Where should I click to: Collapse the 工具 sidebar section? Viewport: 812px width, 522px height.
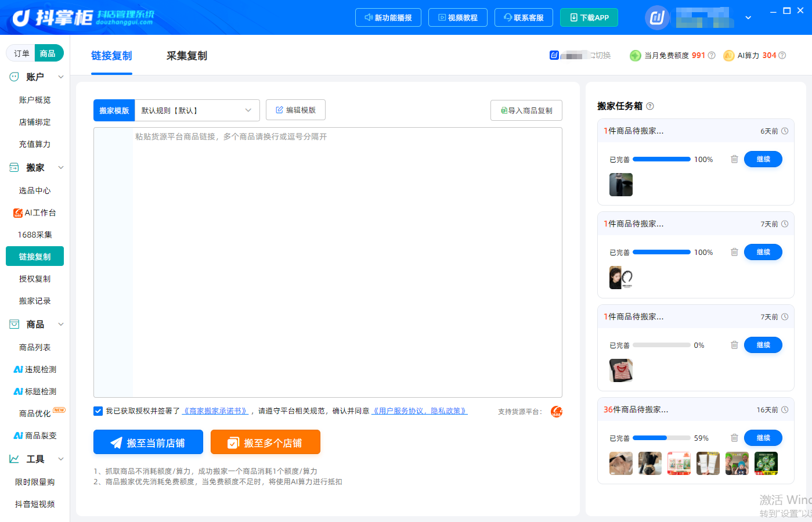(x=61, y=459)
